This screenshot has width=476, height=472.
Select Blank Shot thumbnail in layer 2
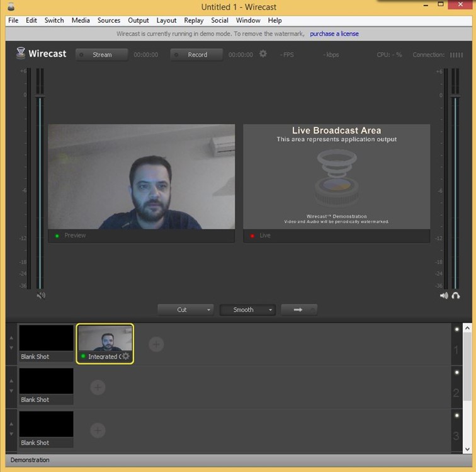pos(46,386)
